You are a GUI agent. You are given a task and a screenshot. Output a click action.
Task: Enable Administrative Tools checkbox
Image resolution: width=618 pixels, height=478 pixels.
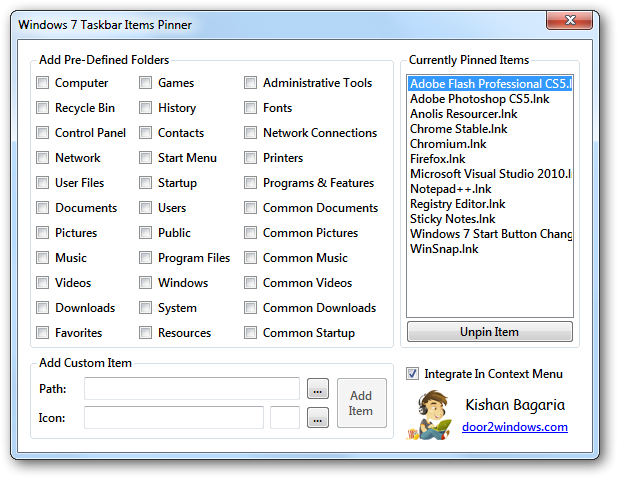coord(250,83)
